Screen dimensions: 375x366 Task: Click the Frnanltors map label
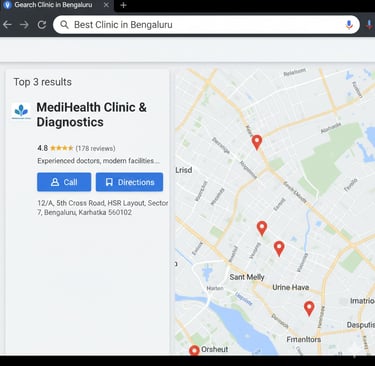click(304, 339)
